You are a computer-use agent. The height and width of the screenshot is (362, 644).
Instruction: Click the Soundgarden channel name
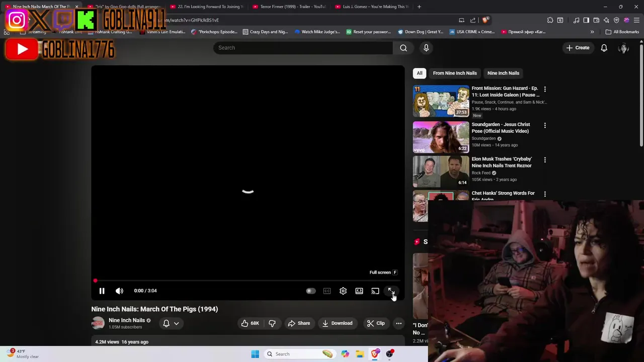point(484,138)
